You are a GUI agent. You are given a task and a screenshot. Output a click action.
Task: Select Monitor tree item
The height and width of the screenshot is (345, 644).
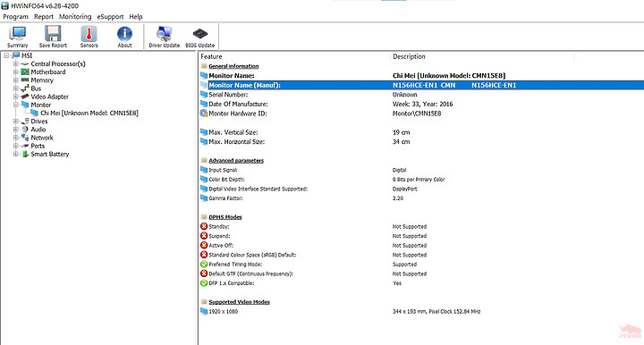click(x=40, y=105)
